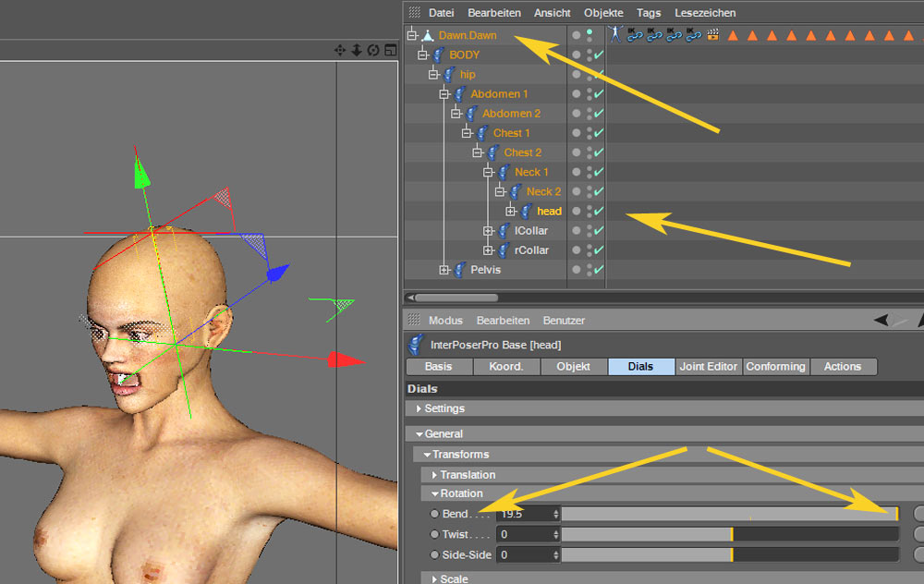Click the keyframe circle next to Bend
This screenshot has width=924, height=584.
coord(434,514)
